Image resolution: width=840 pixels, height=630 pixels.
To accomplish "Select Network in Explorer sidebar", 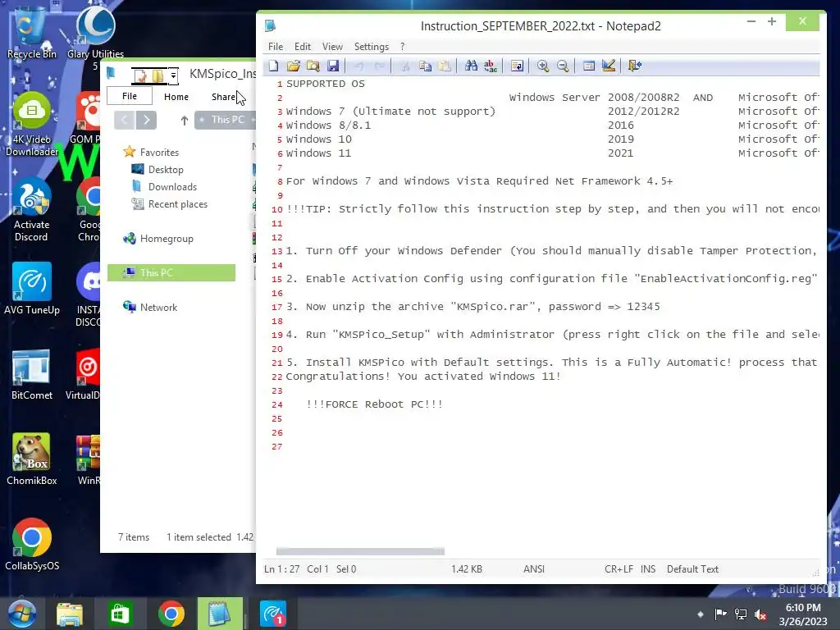I will [151, 307].
